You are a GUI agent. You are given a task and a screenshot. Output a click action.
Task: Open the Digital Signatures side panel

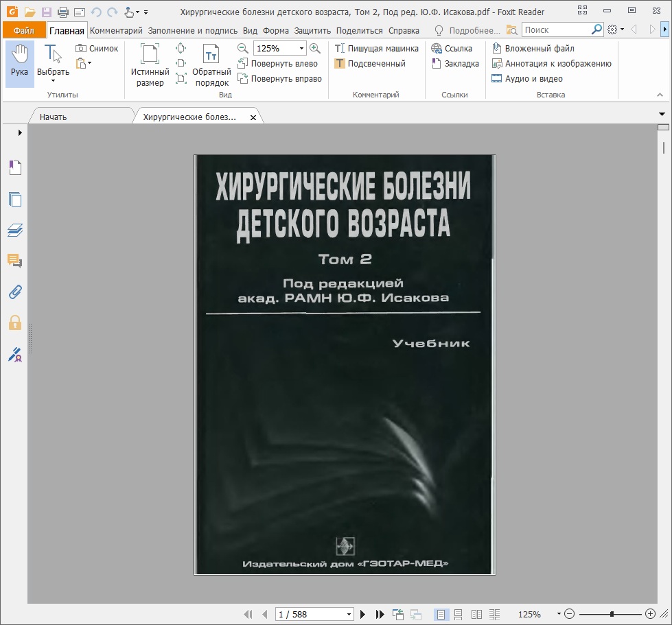15,355
